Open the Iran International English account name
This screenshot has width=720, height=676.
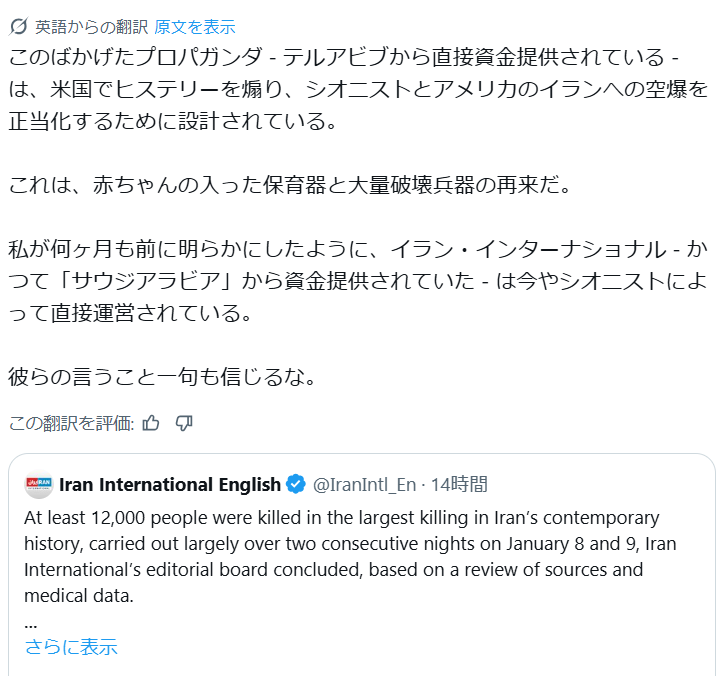pos(170,485)
